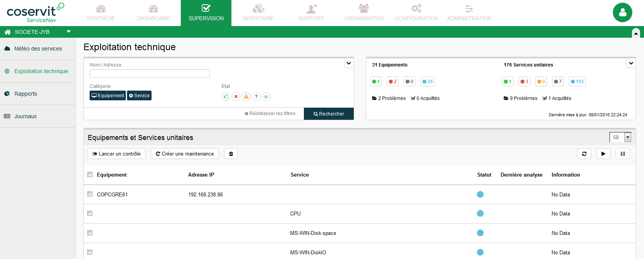Refresh the equipment list
The image size is (644, 259).
[584, 154]
